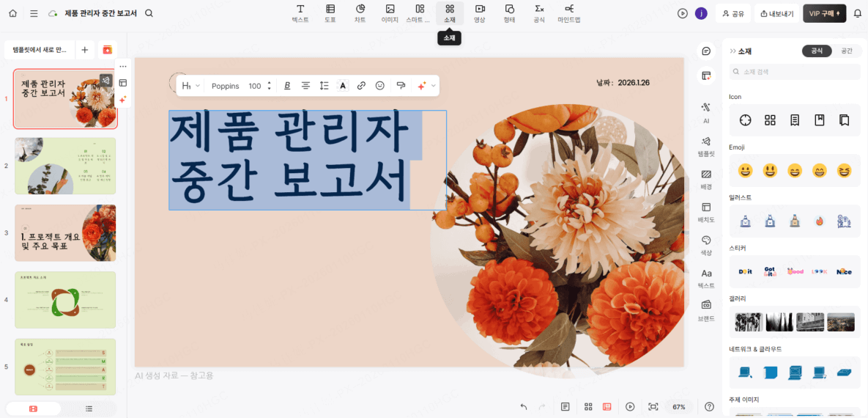The image size is (868, 418).
Task: Open the H1 heading style dropdown
Action: point(191,86)
